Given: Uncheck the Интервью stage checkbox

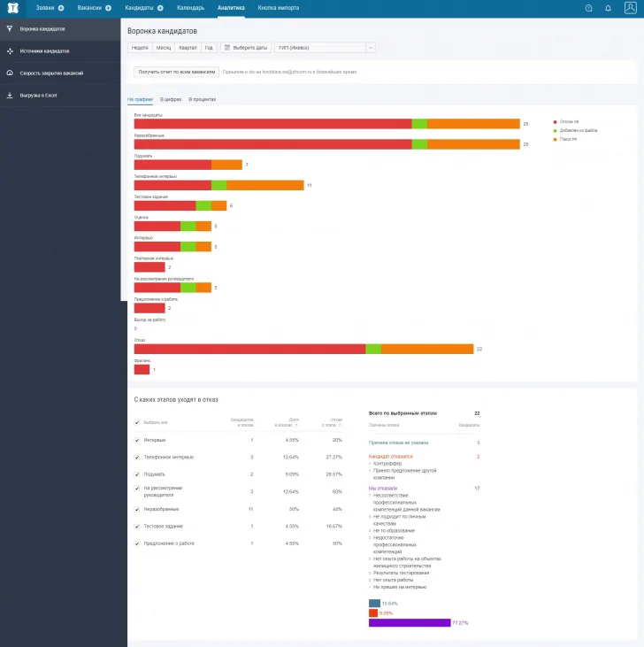Looking at the screenshot, I should 136,440.
